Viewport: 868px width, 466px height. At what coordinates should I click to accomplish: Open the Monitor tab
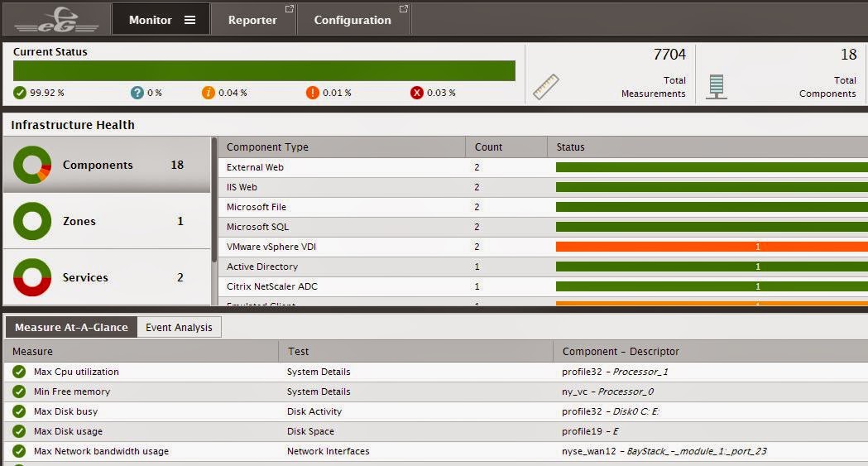tap(161, 20)
